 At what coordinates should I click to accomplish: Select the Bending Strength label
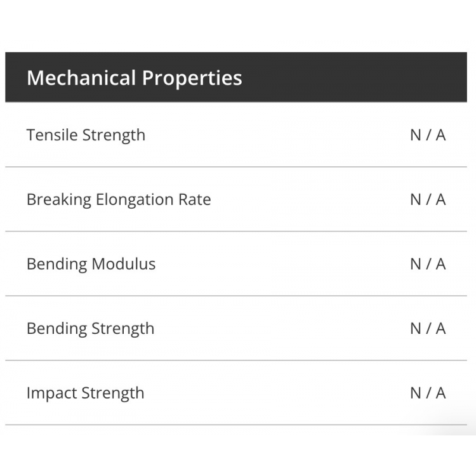[x=91, y=329]
